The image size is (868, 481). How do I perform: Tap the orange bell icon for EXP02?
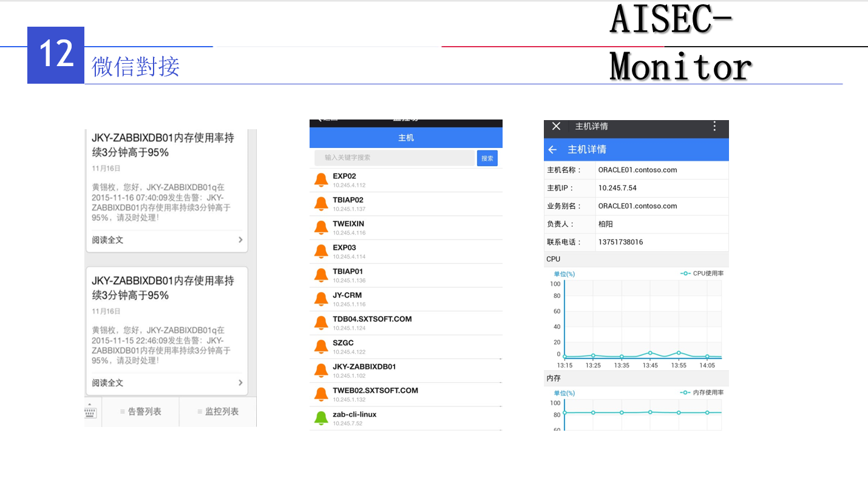click(321, 180)
